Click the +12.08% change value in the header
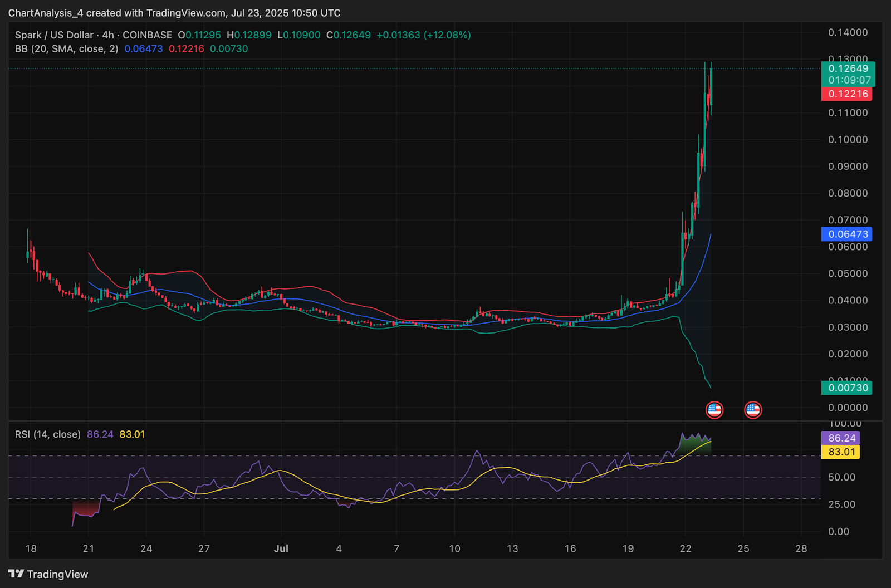This screenshot has width=891, height=588. (447, 35)
